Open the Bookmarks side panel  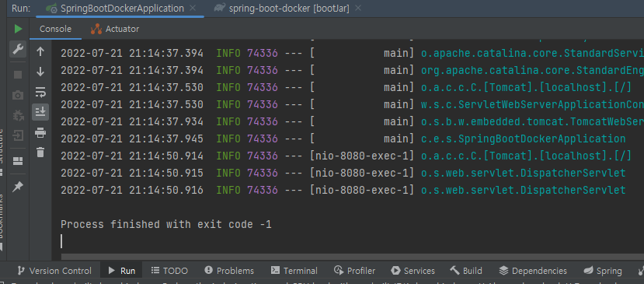point(2,223)
